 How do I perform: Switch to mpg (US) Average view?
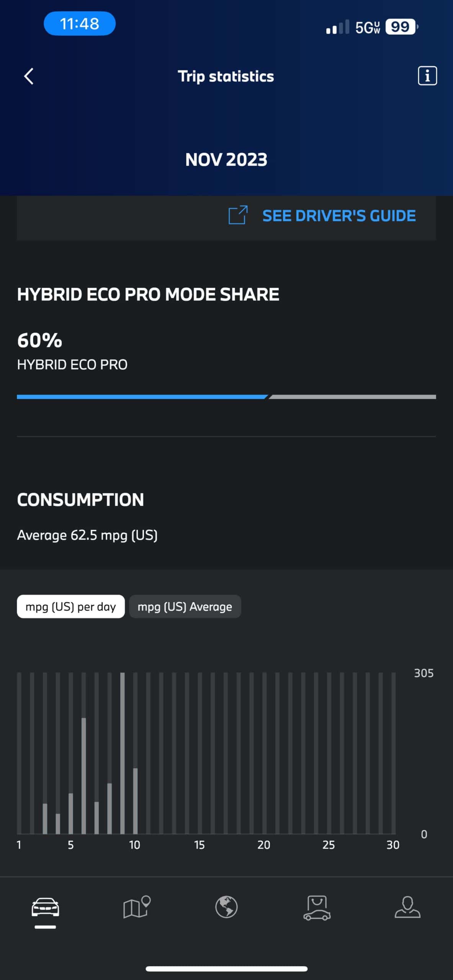click(x=185, y=606)
